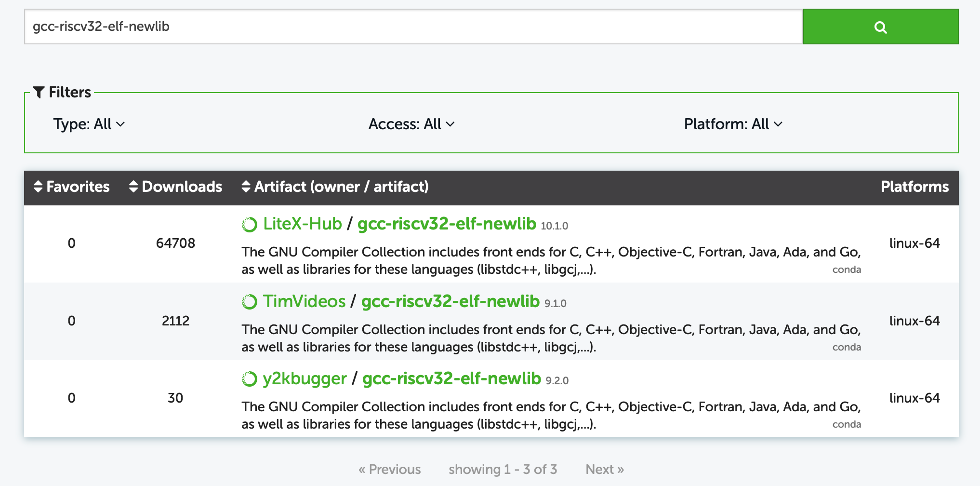
Task: Sort by Favorites column arrows
Action: tap(38, 187)
